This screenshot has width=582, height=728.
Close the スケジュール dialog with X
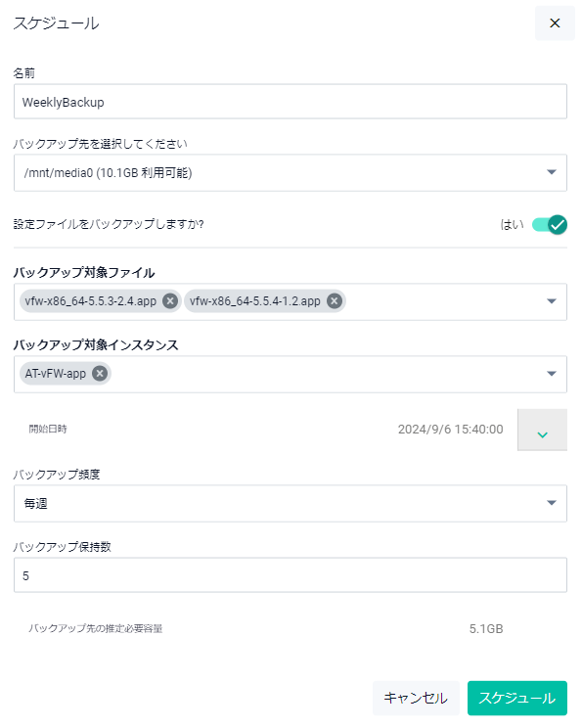coord(555,23)
